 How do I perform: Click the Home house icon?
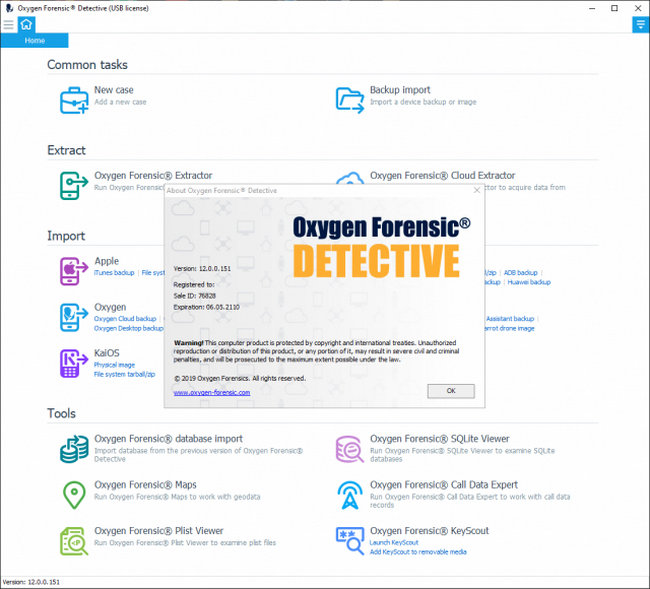pos(26,25)
